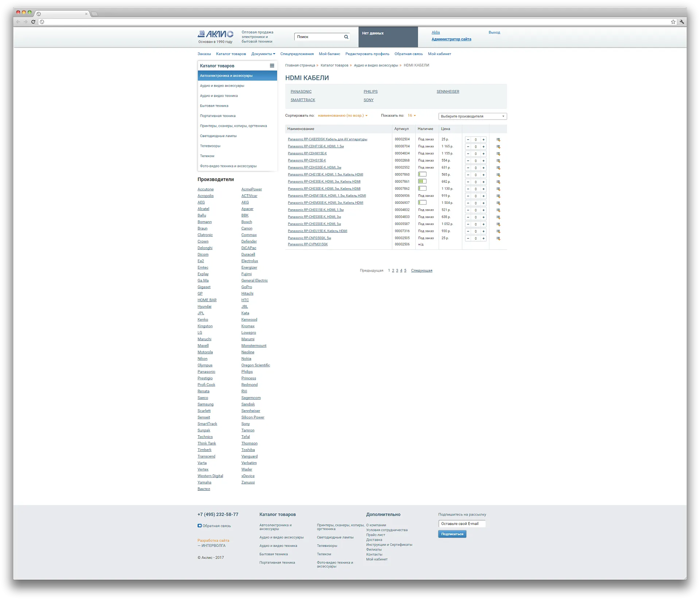The width and height of the screenshot is (700, 599).
Task: Open the catalog hamburger menu icon
Action: click(x=272, y=66)
